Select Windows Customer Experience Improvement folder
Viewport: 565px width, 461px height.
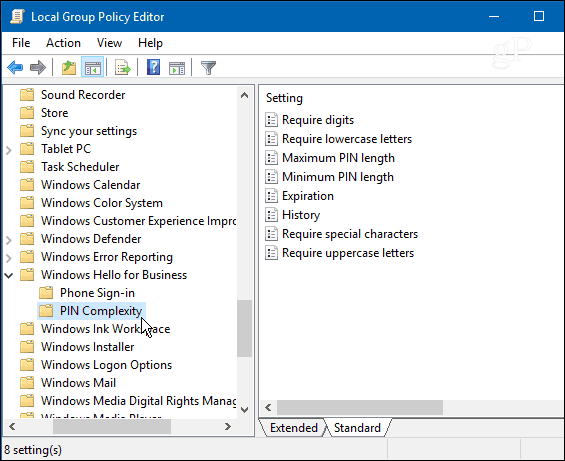click(139, 221)
